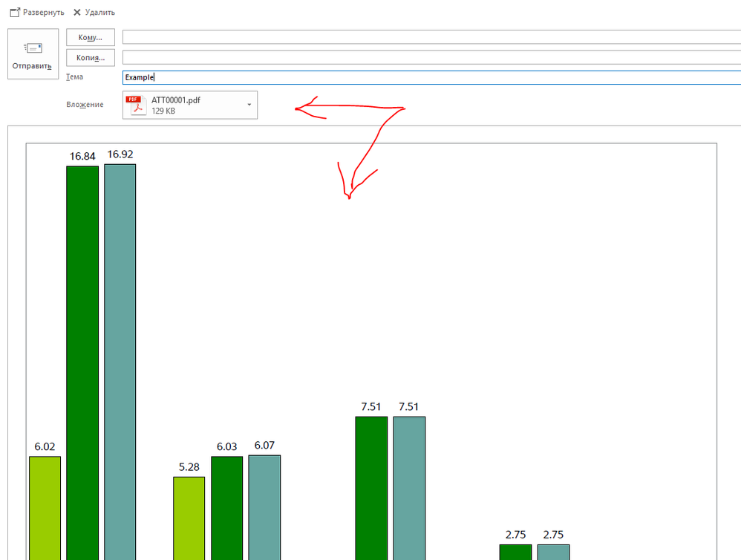The image size is (741, 560).
Task: Click the 16.84 bar value label
Action: point(82,157)
